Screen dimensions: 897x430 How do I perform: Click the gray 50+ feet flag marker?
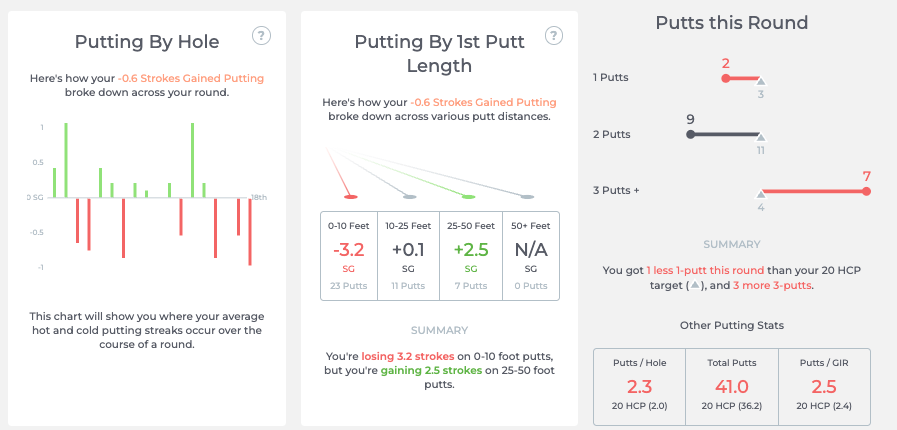(x=527, y=196)
